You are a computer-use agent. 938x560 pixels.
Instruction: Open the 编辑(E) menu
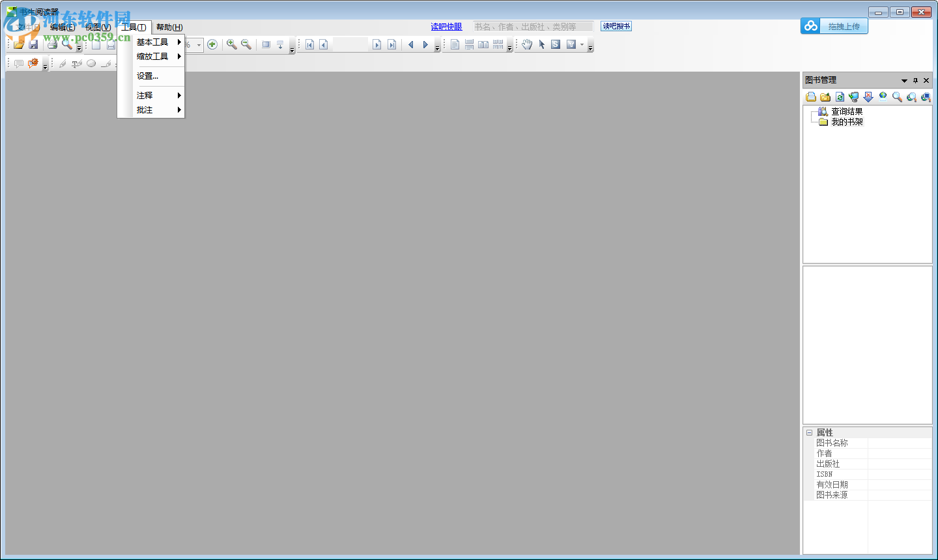pos(63,27)
